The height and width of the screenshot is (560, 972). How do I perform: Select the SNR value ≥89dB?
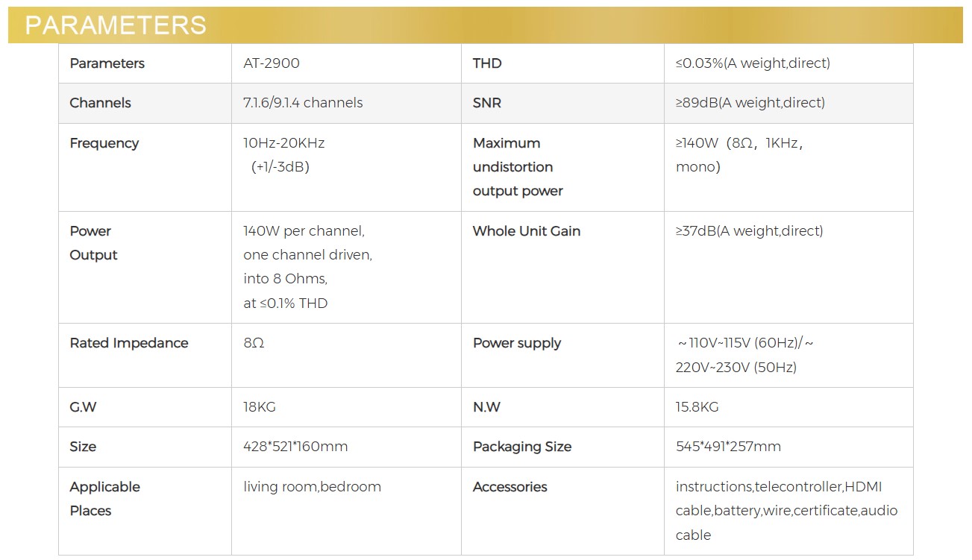[x=750, y=103]
